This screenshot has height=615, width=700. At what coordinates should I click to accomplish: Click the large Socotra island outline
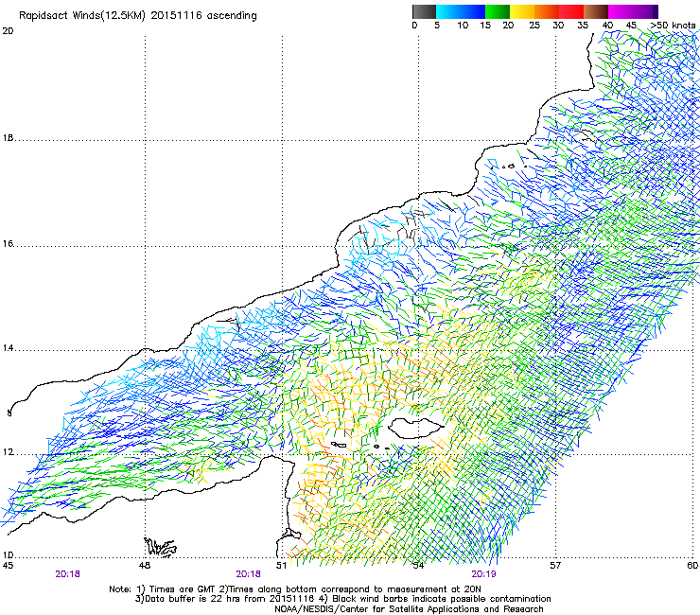415,428
